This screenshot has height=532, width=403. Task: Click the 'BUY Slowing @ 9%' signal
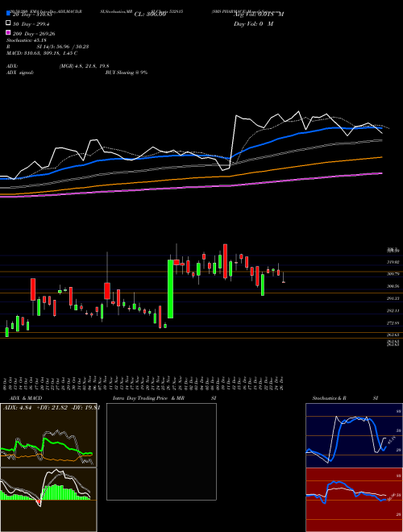coord(127,73)
